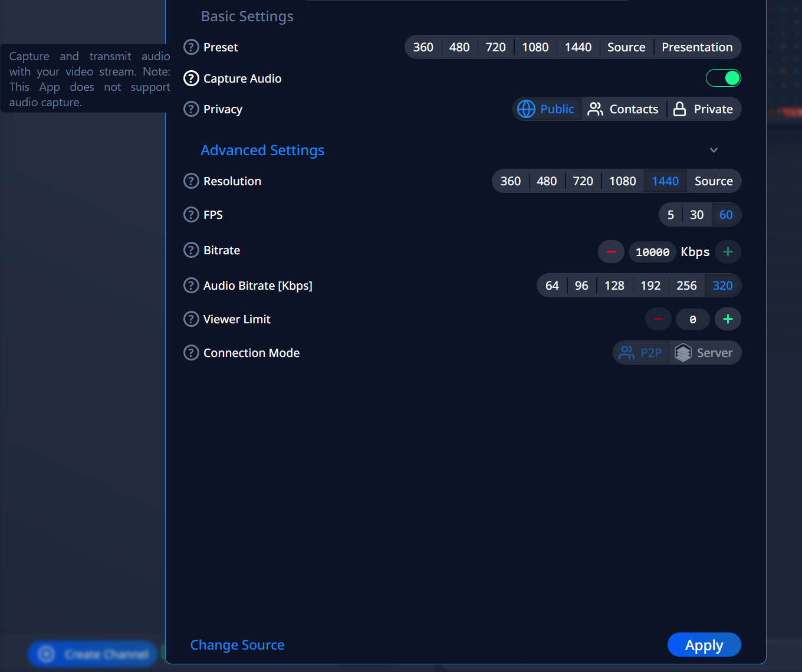802x672 pixels.
Task: Show help for the Bitrate setting
Action: pyautogui.click(x=191, y=250)
